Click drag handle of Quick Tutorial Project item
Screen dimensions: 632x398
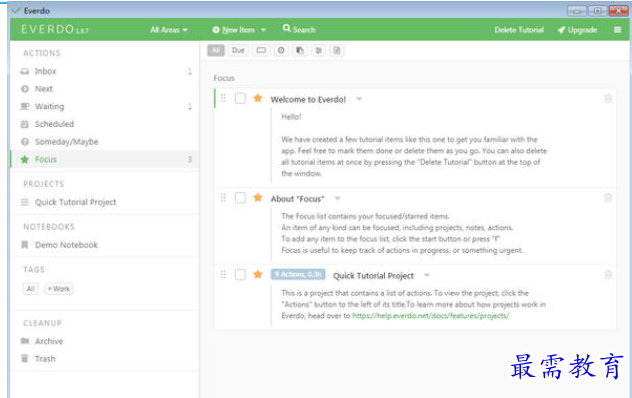(223, 275)
